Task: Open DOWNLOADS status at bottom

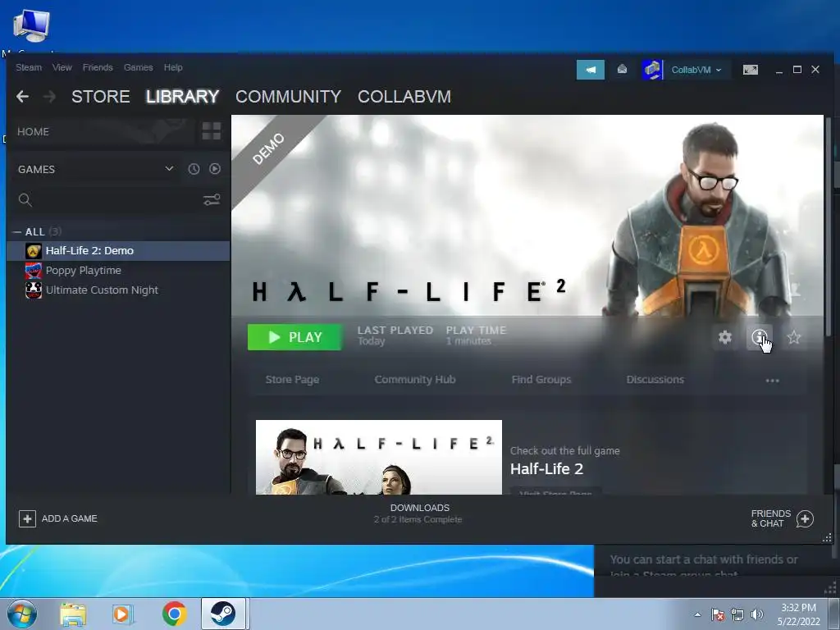Action: [x=419, y=514]
